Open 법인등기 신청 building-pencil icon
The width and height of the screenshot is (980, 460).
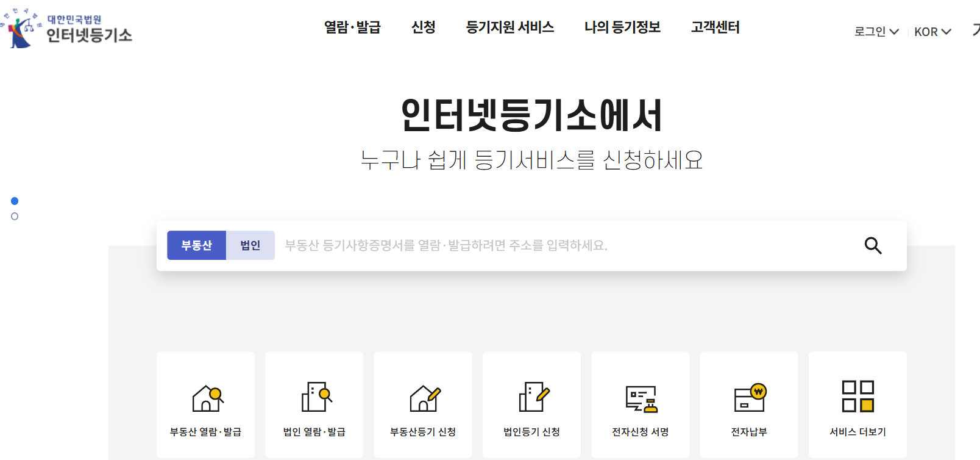coord(534,397)
